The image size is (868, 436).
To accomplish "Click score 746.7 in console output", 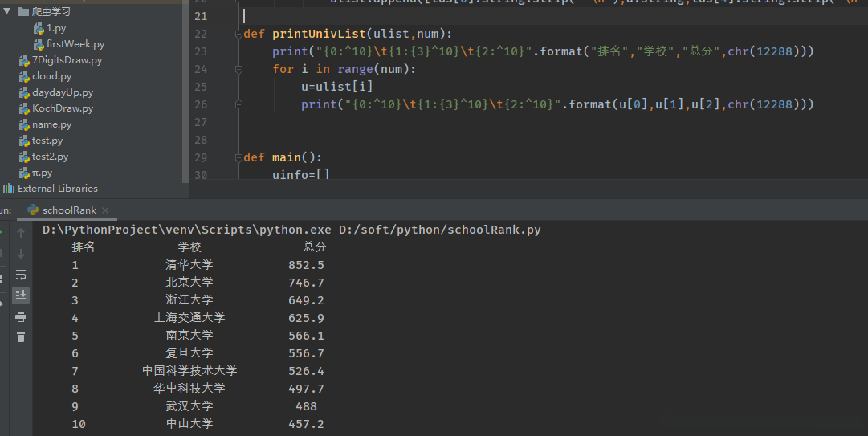I will pyautogui.click(x=306, y=283).
